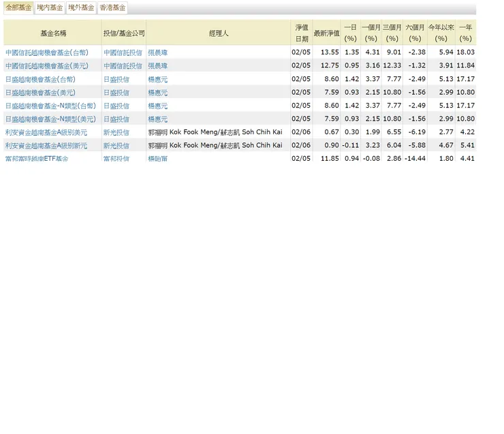Select the 境外基金 tab

(x=81, y=7)
